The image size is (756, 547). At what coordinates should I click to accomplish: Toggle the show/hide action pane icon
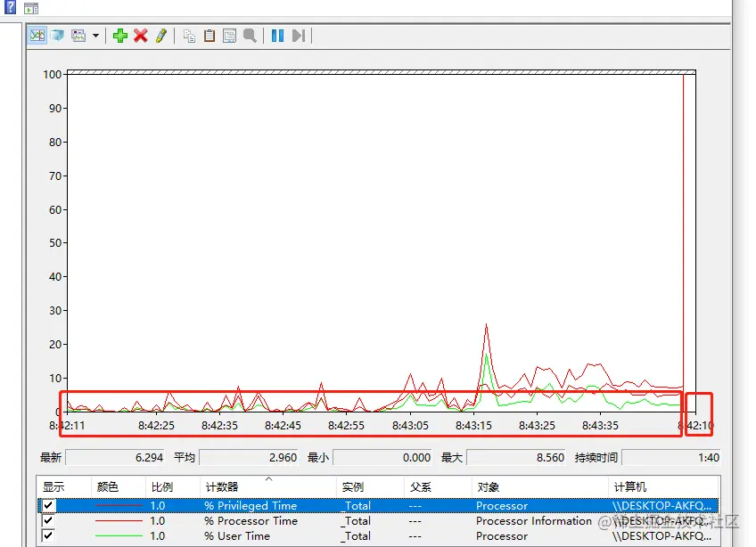click(x=31, y=8)
